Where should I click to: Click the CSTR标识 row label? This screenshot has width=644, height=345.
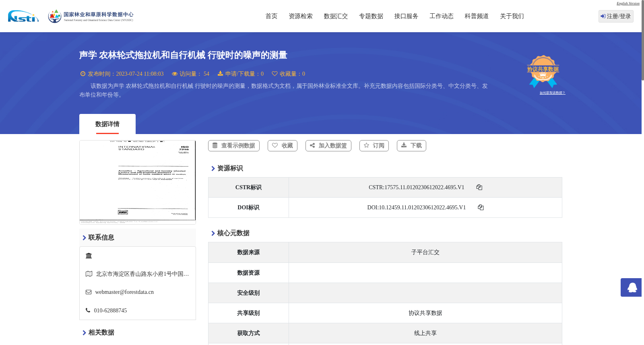point(248,188)
